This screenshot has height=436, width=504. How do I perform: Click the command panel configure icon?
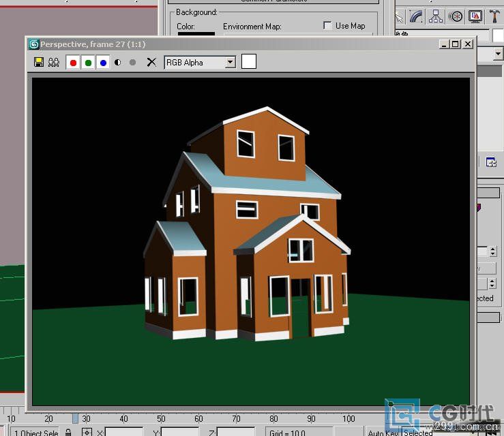[491, 162]
